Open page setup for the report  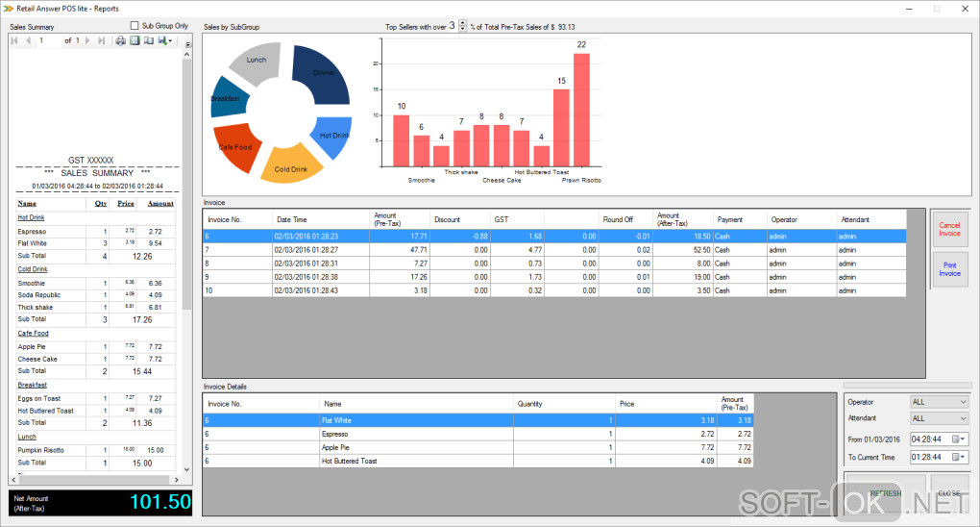coord(149,40)
